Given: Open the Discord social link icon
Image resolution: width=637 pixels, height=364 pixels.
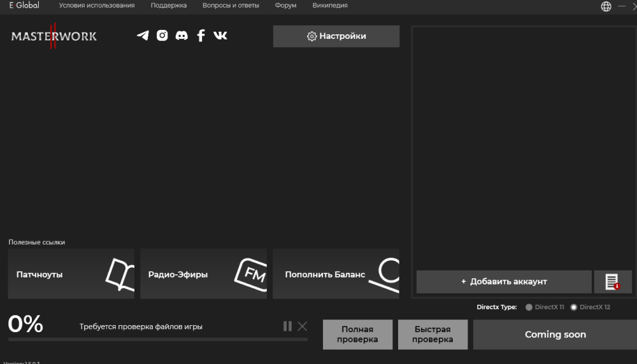Looking at the screenshot, I should coord(182,36).
